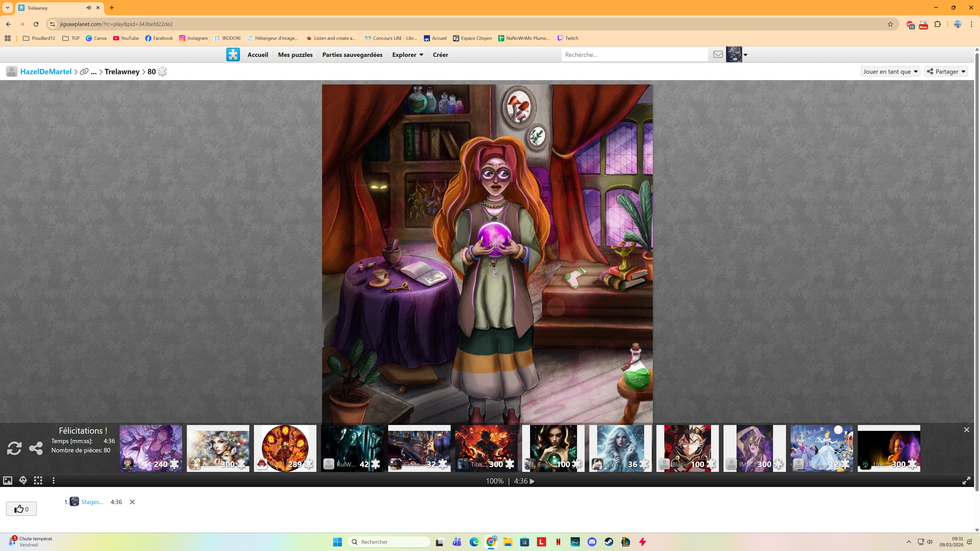Screen dimensions: 980x551
Task: Open the Jouer en tant que dropdown
Action: click(890, 71)
